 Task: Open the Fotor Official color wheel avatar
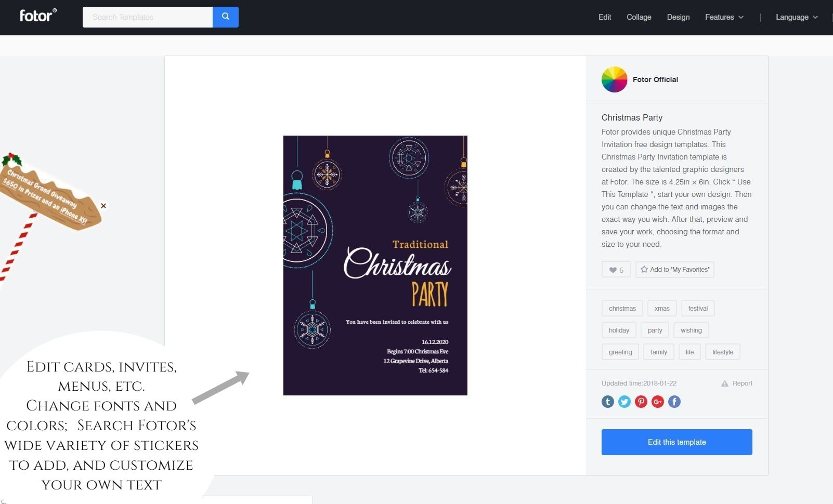[x=615, y=79]
